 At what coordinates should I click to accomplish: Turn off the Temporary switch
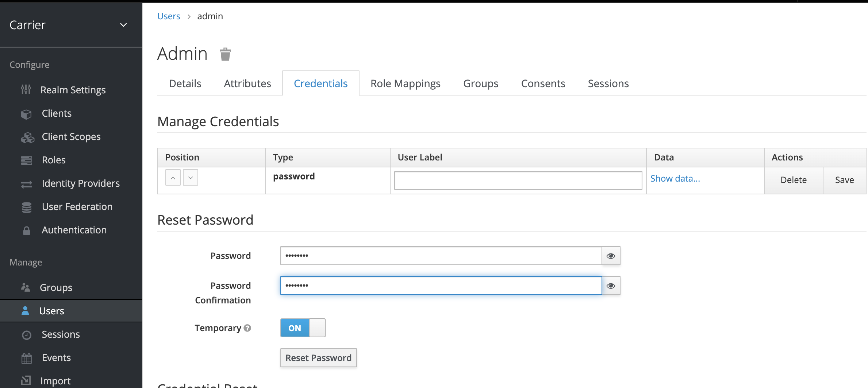point(303,327)
